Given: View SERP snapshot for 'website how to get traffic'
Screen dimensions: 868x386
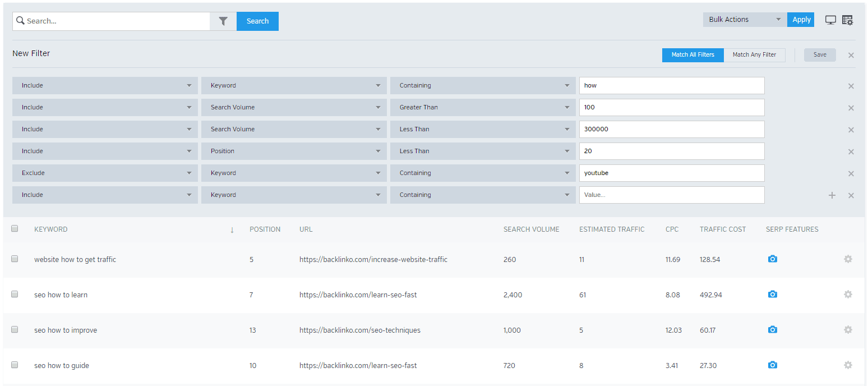Looking at the screenshot, I should (x=773, y=259).
